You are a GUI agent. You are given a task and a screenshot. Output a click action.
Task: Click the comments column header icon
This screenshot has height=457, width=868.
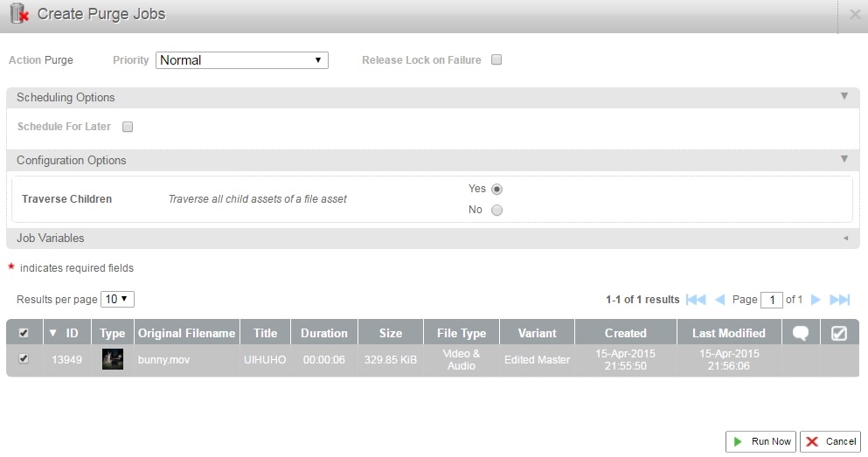(x=800, y=333)
